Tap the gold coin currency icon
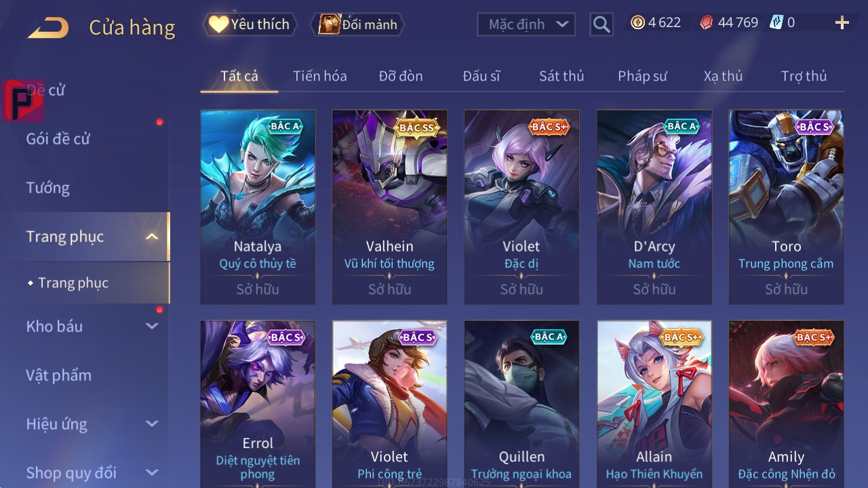The height and width of the screenshot is (488, 868). tap(637, 22)
